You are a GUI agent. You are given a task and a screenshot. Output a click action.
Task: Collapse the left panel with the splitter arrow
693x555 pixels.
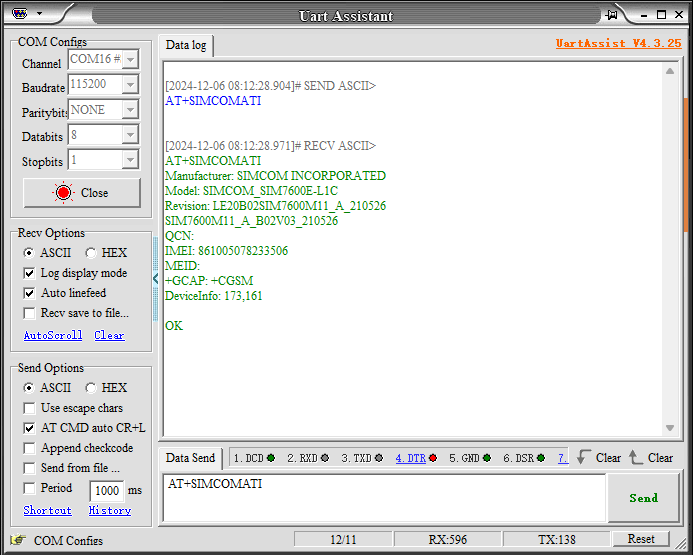(x=156, y=279)
